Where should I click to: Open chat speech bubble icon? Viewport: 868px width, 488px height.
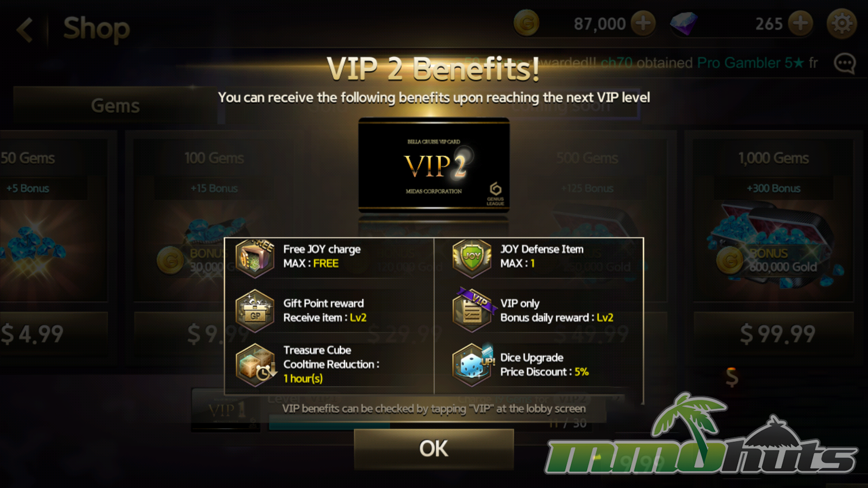844,63
